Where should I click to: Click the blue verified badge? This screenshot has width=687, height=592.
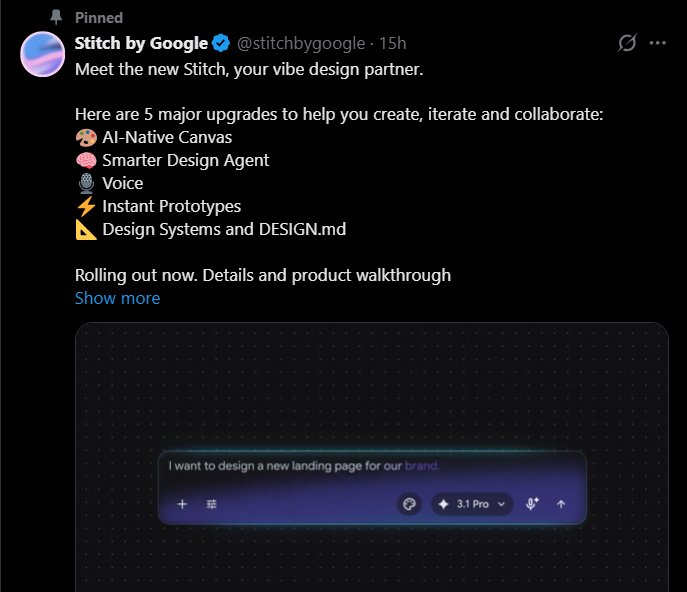pyautogui.click(x=221, y=43)
